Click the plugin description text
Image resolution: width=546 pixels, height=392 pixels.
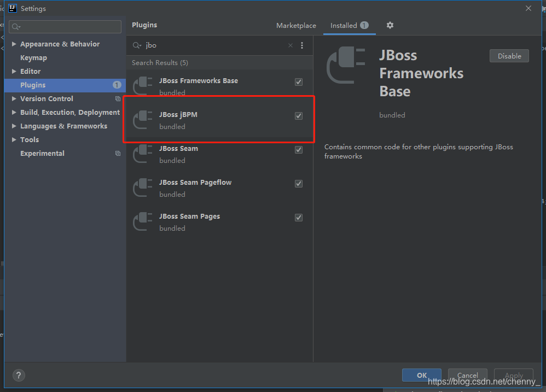click(x=419, y=151)
